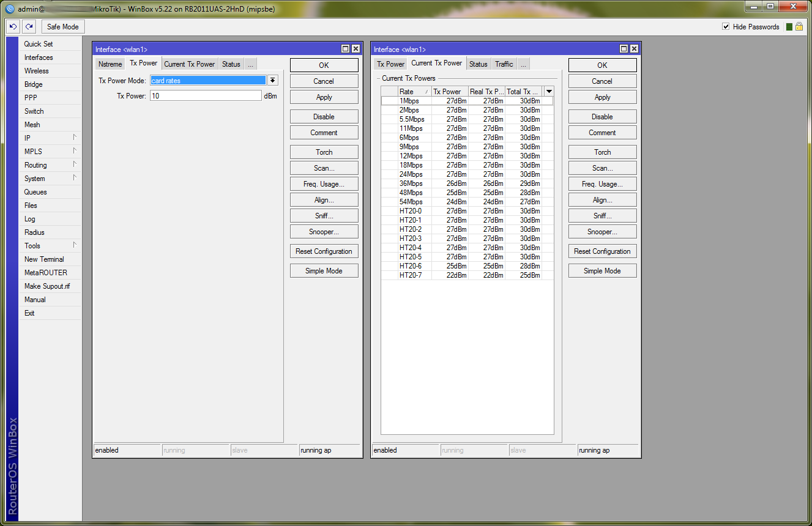Viewport: 812px width, 526px height.
Task: Select the HT20-7 rate row
Action: (x=467, y=275)
